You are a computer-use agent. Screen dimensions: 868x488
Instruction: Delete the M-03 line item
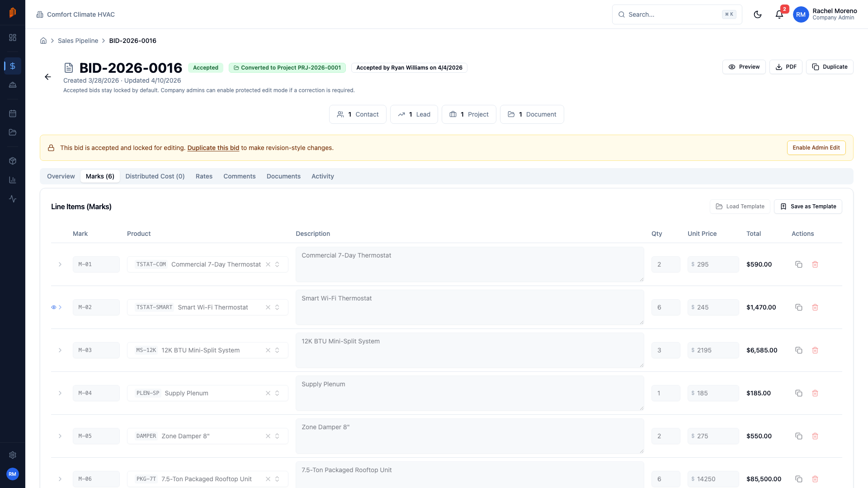815,350
